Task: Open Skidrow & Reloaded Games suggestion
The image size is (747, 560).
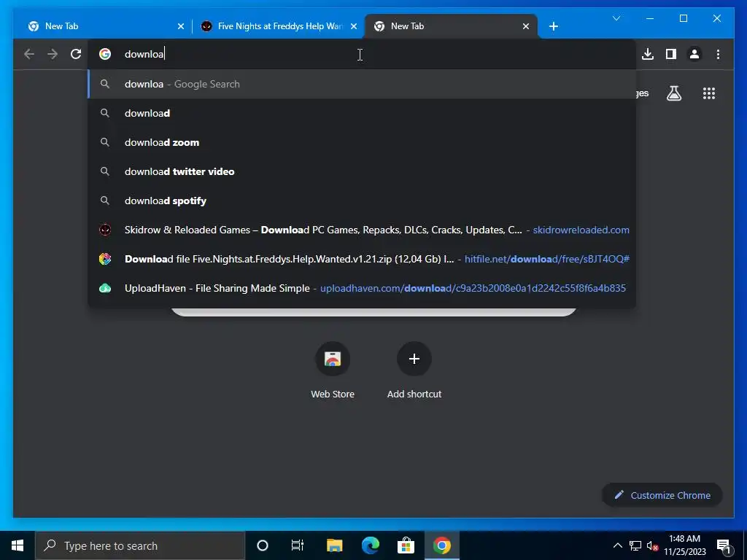Action: pyautogui.click(x=362, y=230)
